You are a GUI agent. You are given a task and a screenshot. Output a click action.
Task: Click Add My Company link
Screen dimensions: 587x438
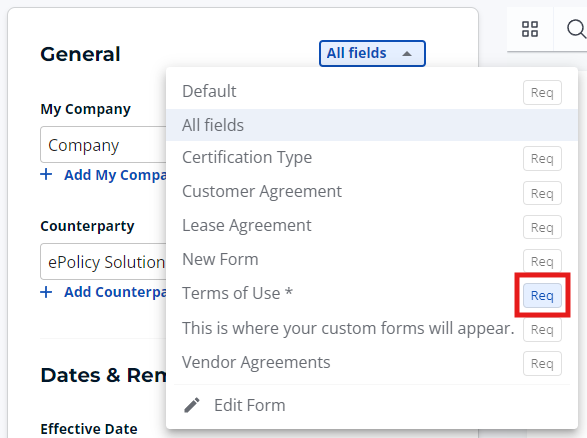(x=115, y=175)
